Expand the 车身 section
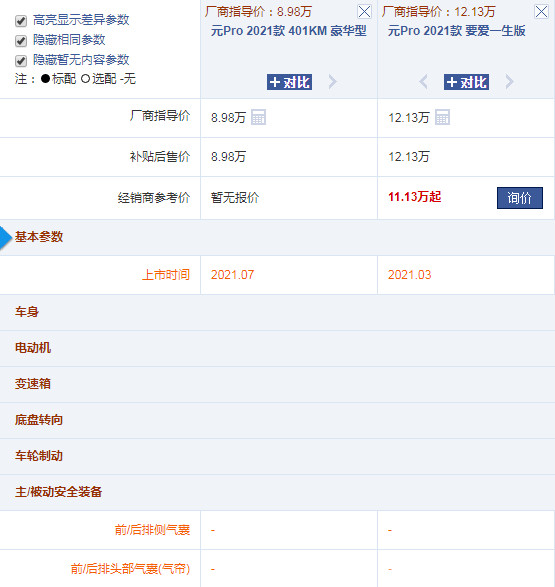The image size is (555, 587). (277, 312)
